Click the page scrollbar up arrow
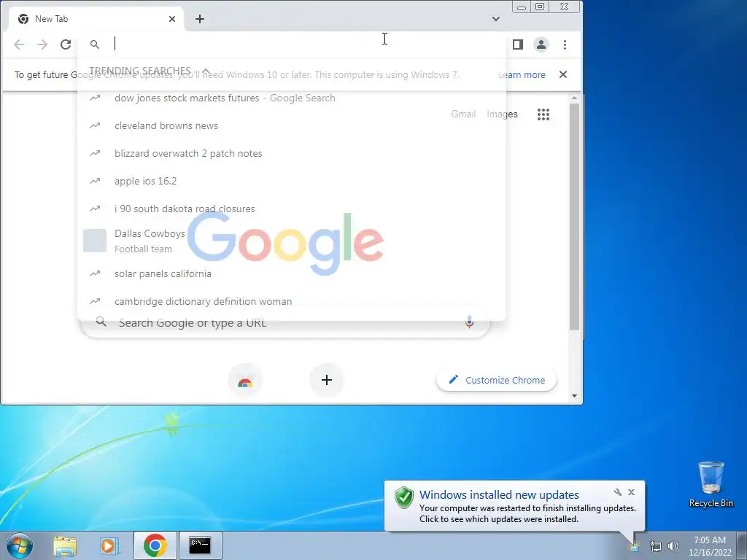This screenshot has width=747, height=560. click(x=574, y=98)
